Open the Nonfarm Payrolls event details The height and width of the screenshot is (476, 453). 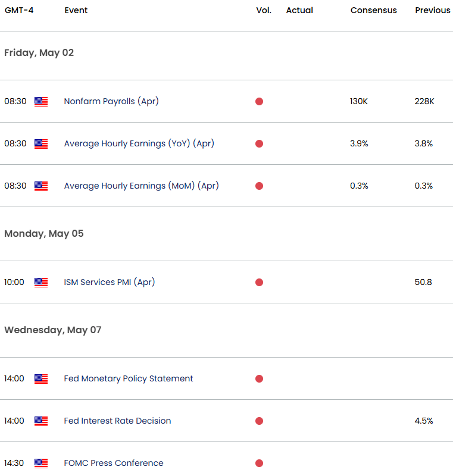[111, 101]
